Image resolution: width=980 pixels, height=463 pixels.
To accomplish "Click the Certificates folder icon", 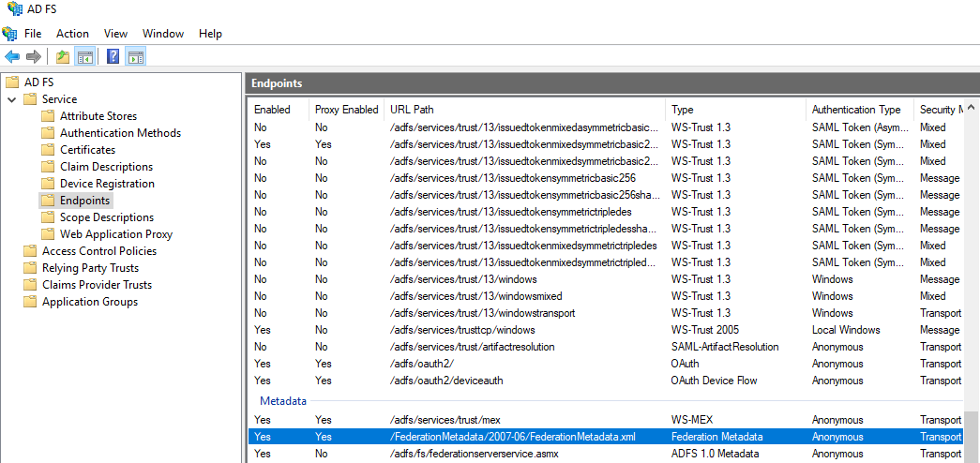I will coord(48,149).
